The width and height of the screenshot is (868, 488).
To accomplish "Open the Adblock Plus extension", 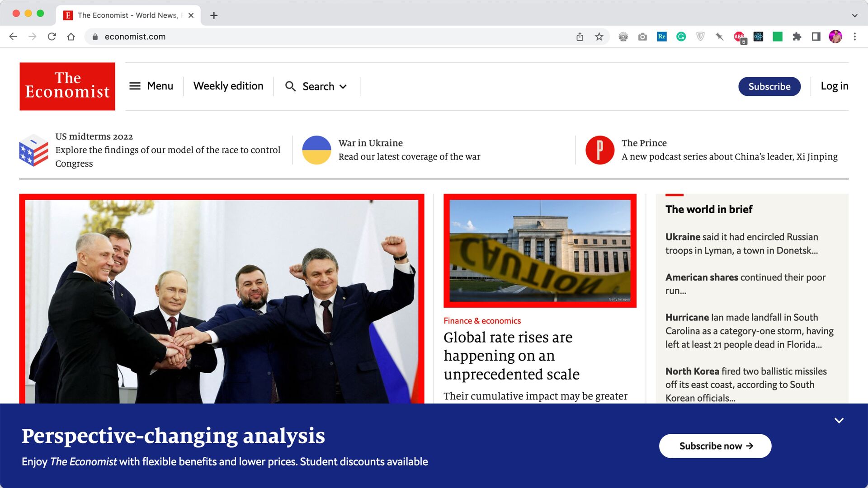I will pos(740,37).
